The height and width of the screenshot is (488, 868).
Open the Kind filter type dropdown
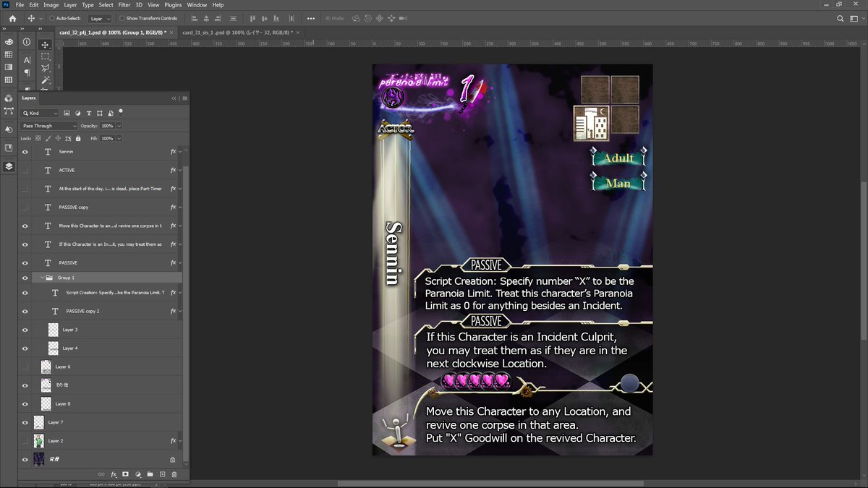[x=40, y=113]
